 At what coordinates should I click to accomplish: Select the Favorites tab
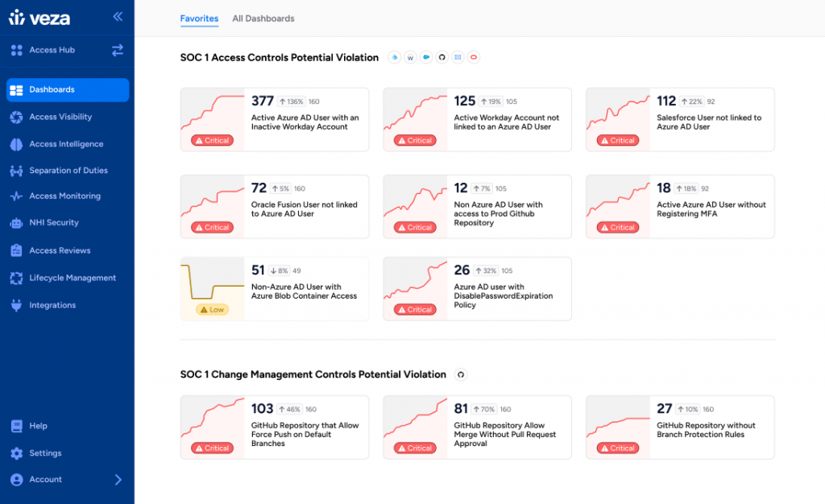pos(199,19)
